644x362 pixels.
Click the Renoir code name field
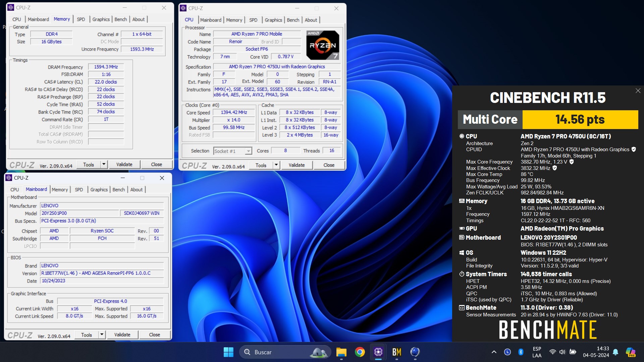[235, 42]
